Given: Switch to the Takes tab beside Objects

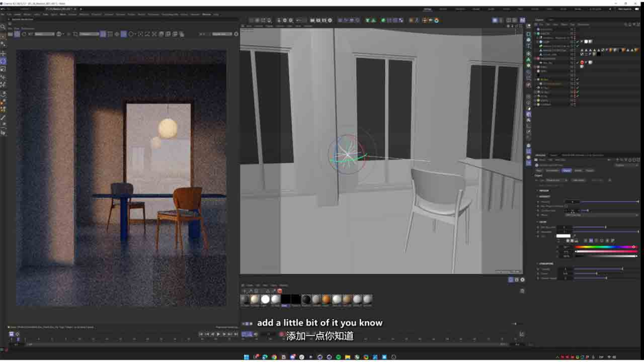Looking at the screenshot, I should tap(550, 19).
